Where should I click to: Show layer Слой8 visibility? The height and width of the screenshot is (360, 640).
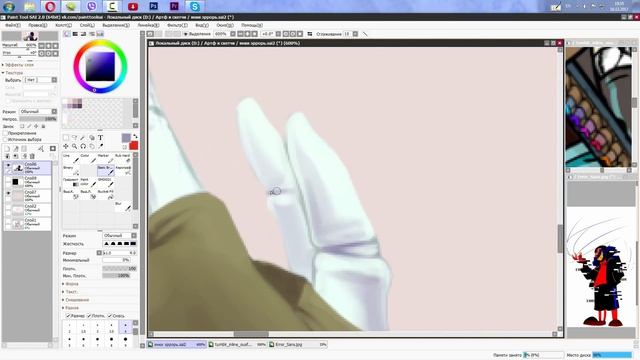pyautogui.click(x=8, y=179)
